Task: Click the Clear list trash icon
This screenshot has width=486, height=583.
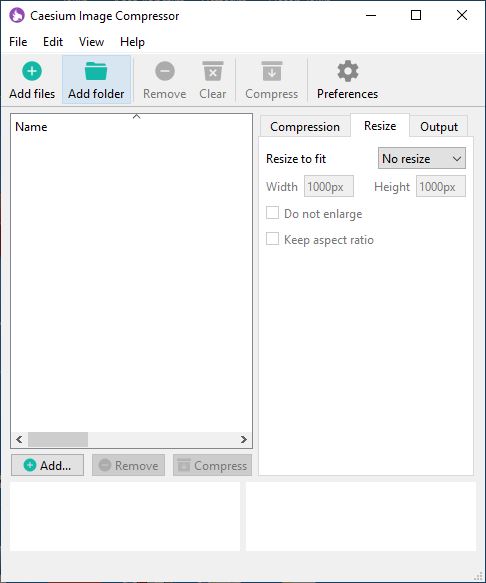Action: coord(213,71)
